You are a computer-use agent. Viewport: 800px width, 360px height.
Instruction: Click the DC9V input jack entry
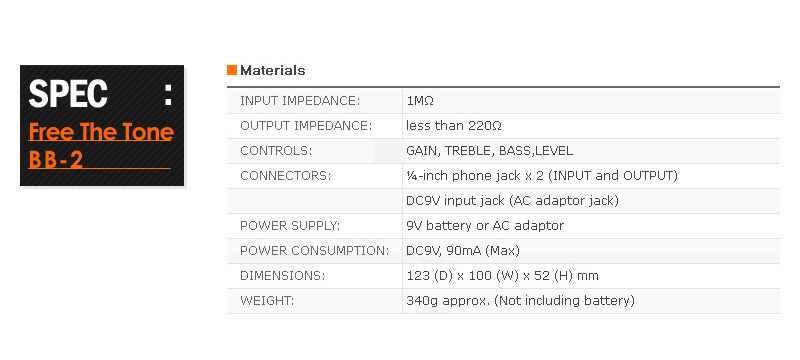point(512,201)
